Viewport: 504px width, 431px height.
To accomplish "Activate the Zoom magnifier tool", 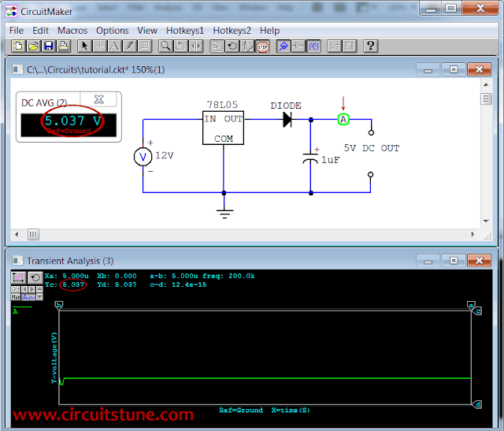I will (165, 46).
